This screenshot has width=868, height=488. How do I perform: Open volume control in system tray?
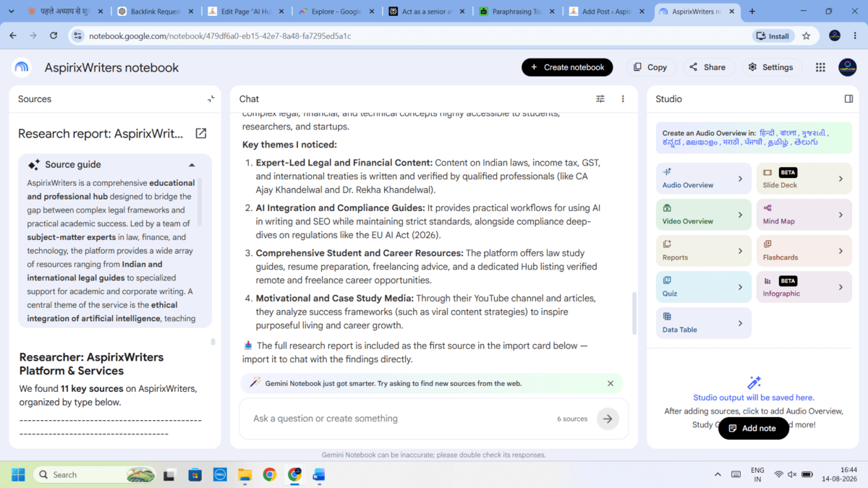792,474
